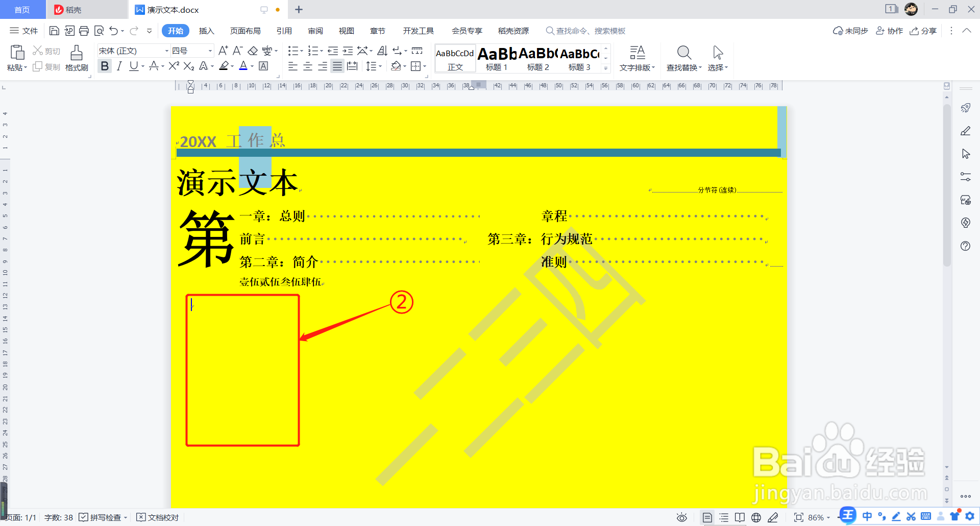
Task: Open the 文字排版 text layout dropdown
Action: pos(637,67)
